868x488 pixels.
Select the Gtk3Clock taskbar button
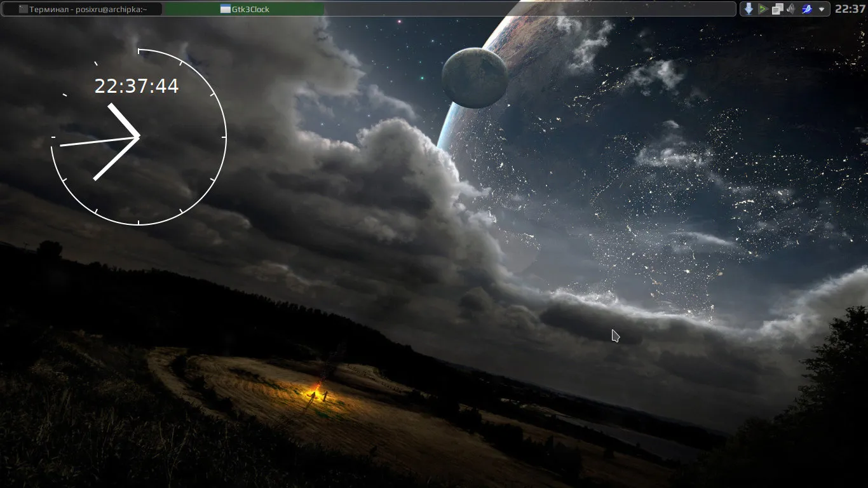[245, 9]
